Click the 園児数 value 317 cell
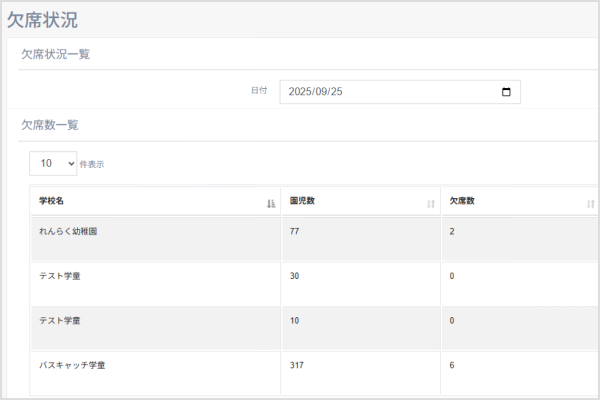The image size is (600, 400). (297, 365)
